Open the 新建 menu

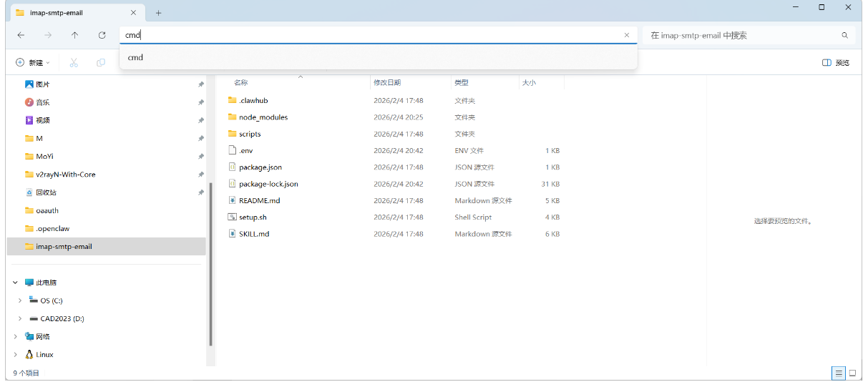pyautogui.click(x=33, y=63)
